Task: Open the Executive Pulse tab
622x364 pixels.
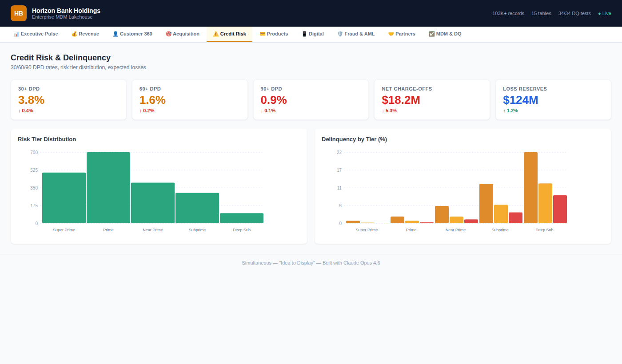Action: tap(36, 34)
